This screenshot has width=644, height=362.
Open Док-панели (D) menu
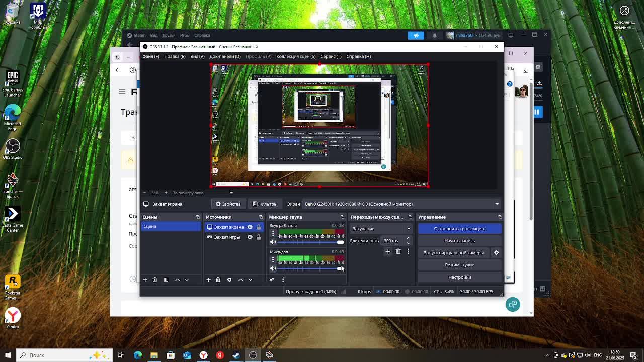click(x=225, y=56)
